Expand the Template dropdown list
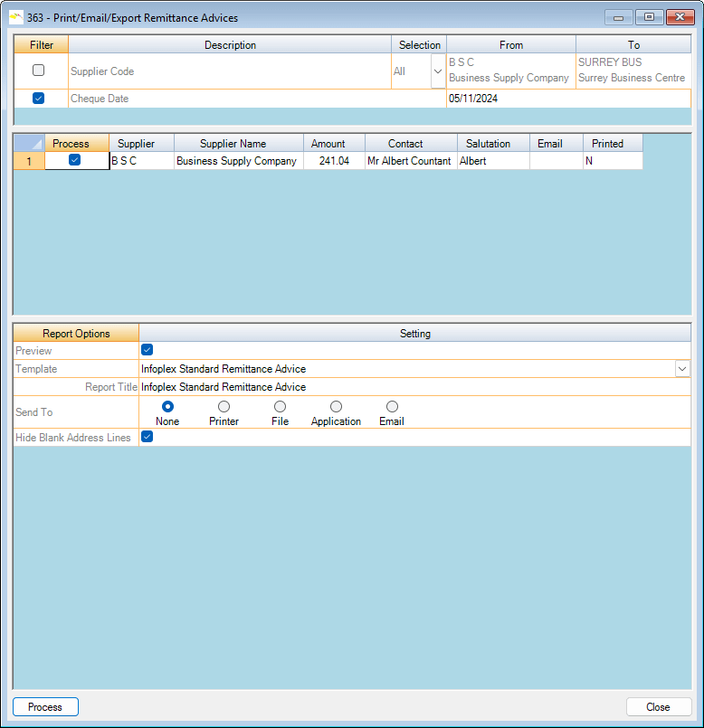The image size is (704, 728). [x=681, y=369]
